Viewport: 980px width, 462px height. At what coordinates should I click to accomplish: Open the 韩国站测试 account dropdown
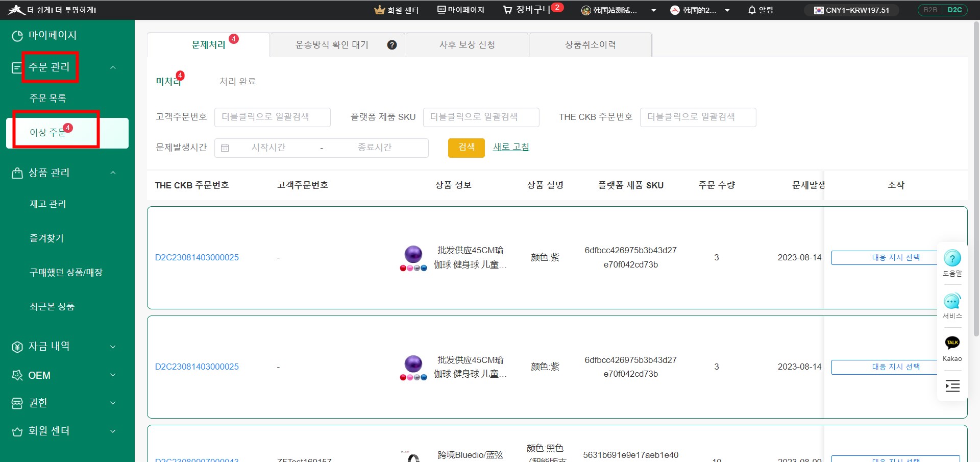pos(619,10)
